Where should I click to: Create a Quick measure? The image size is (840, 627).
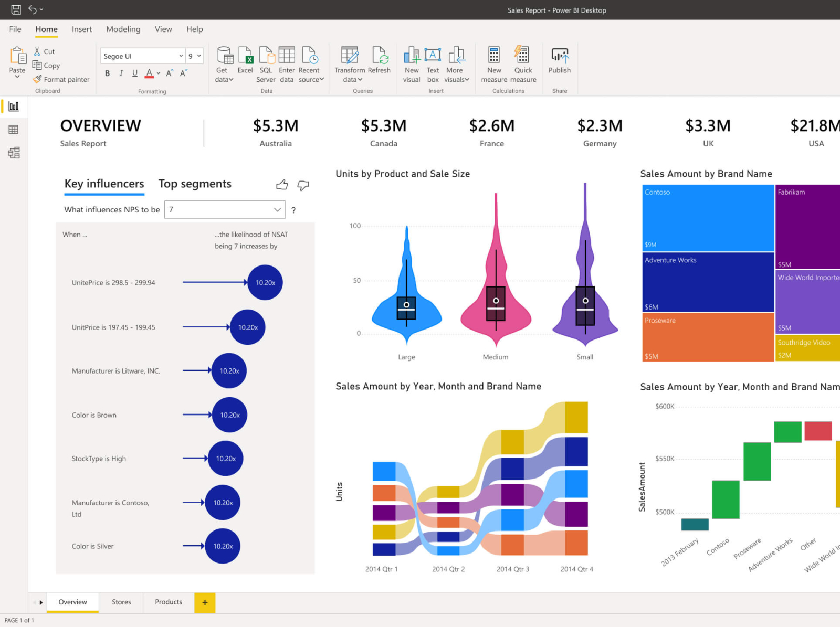(x=523, y=64)
